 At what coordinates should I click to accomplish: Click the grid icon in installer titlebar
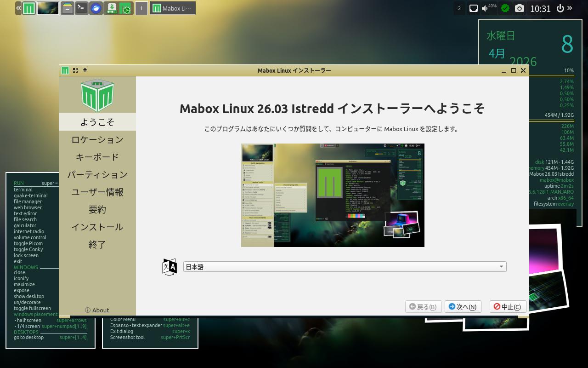75,70
